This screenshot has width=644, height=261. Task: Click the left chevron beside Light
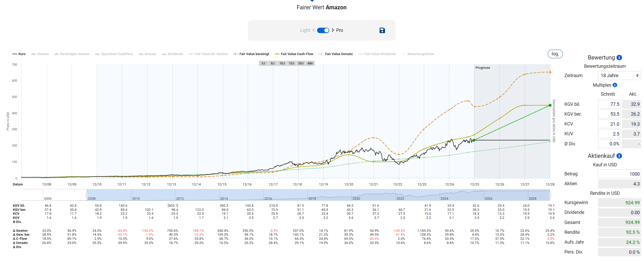pos(313,30)
